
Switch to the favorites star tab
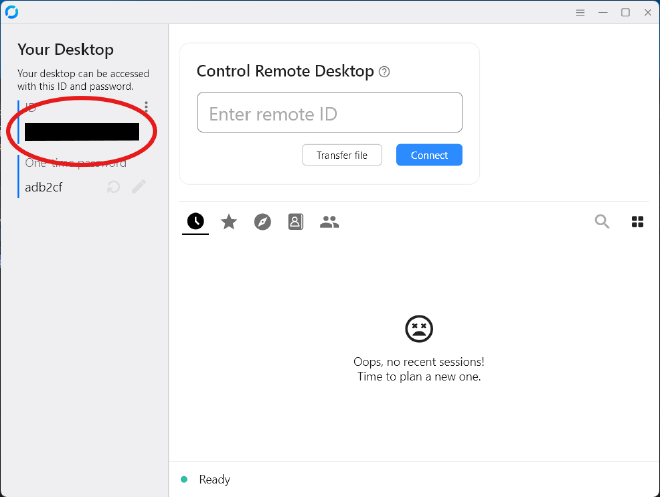click(229, 222)
